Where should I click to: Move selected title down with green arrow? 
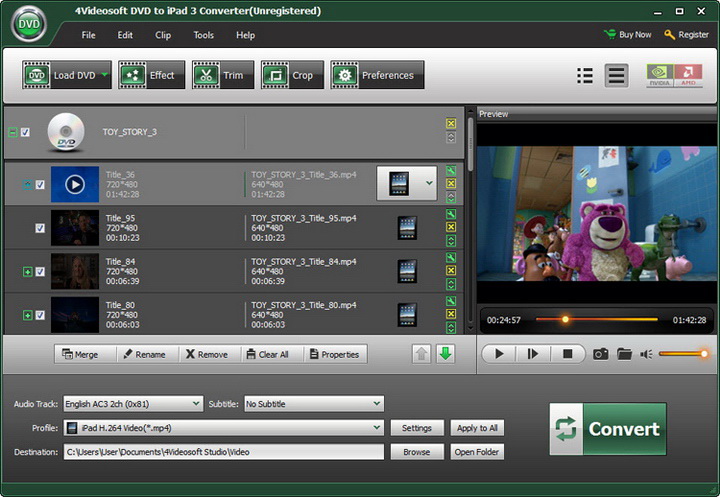click(x=445, y=354)
